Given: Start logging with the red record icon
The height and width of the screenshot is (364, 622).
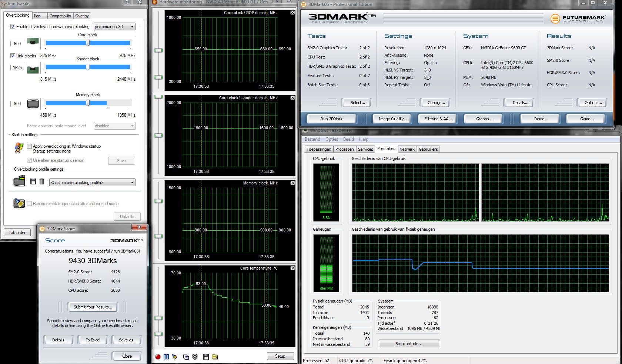Looking at the screenshot, I should coord(158,357).
